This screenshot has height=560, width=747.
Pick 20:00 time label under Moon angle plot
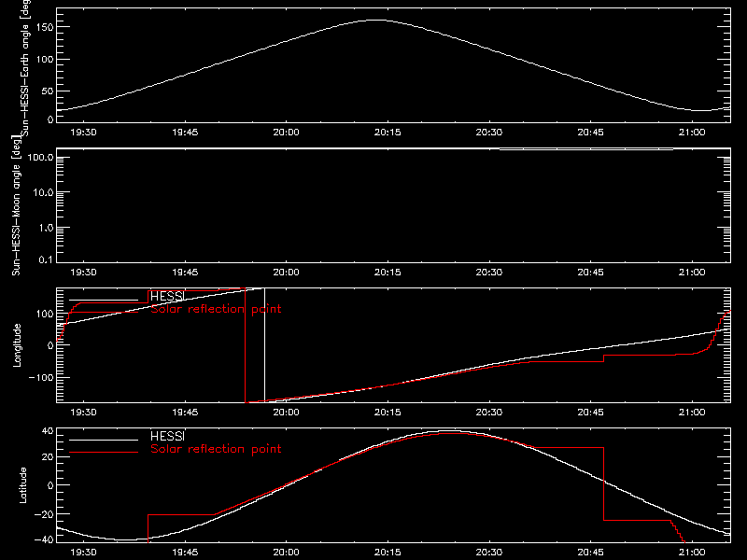coord(287,272)
